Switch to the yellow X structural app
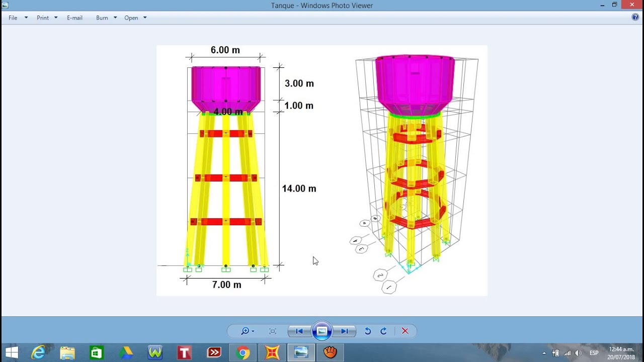This screenshot has height=362, width=644. (x=272, y=352)
